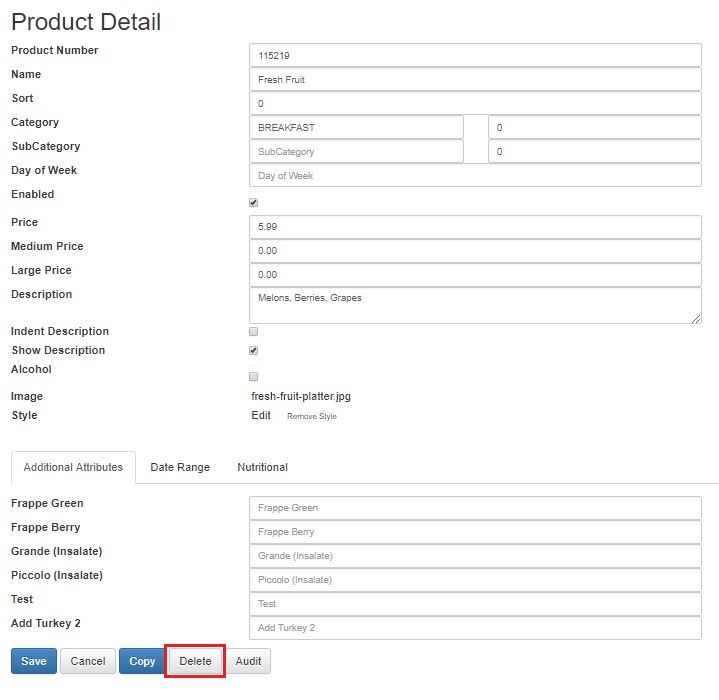Open the Nutritional tab
Image resolution: width=719 pixels, height=700 pixels.
262,467
